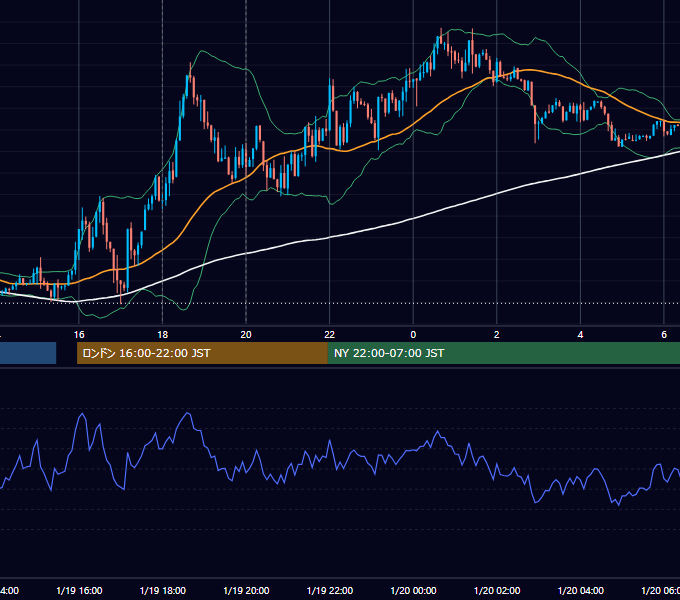
Task: Click the 0 hour label
Action: (x=413, y=335)
